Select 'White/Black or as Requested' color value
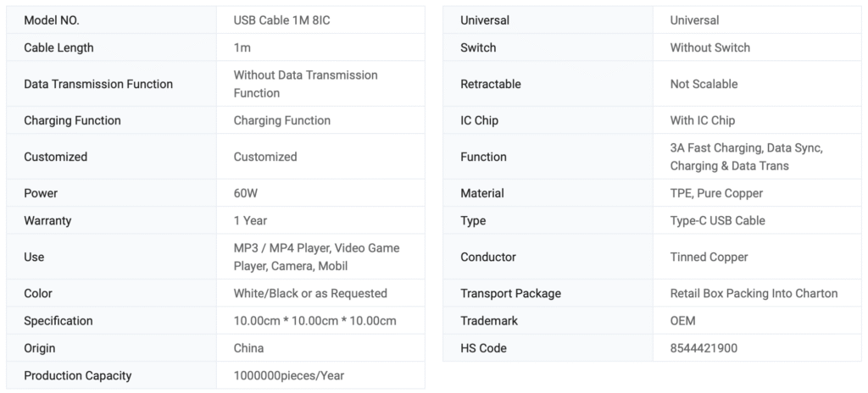 click(310, 293)
